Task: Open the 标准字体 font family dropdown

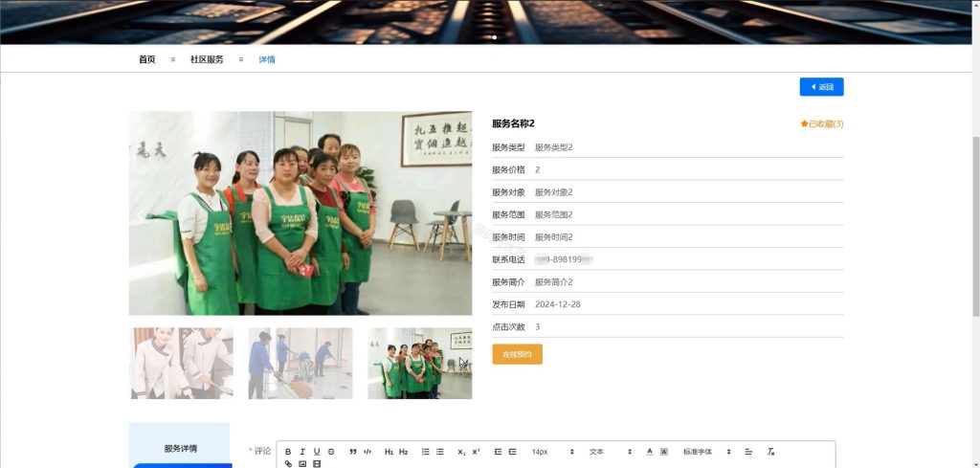Action: click(706, 452)
